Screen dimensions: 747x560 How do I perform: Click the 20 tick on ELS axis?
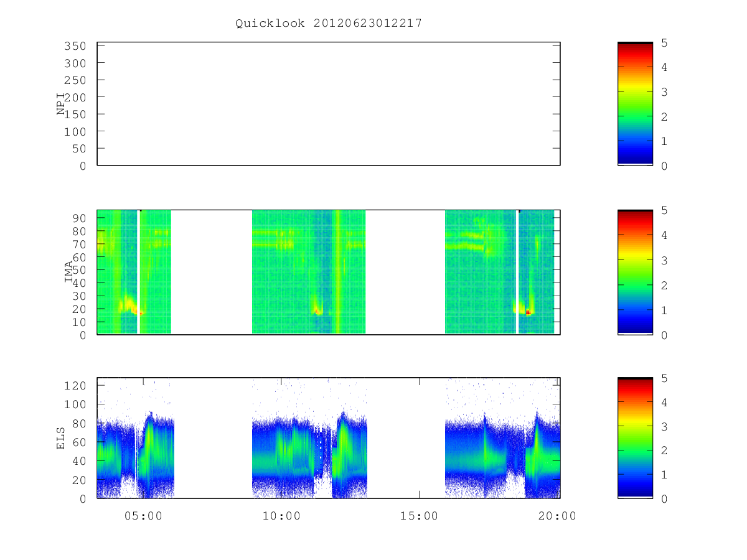point(80,480)
